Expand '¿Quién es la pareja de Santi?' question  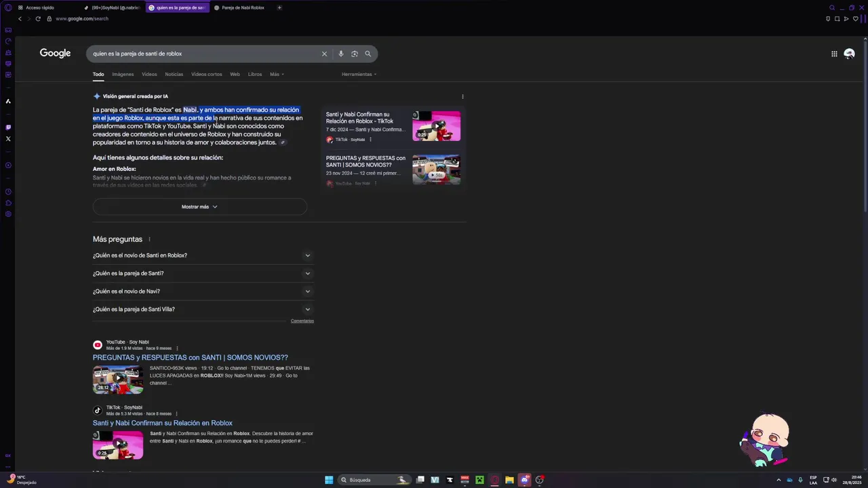click(203, 273)
